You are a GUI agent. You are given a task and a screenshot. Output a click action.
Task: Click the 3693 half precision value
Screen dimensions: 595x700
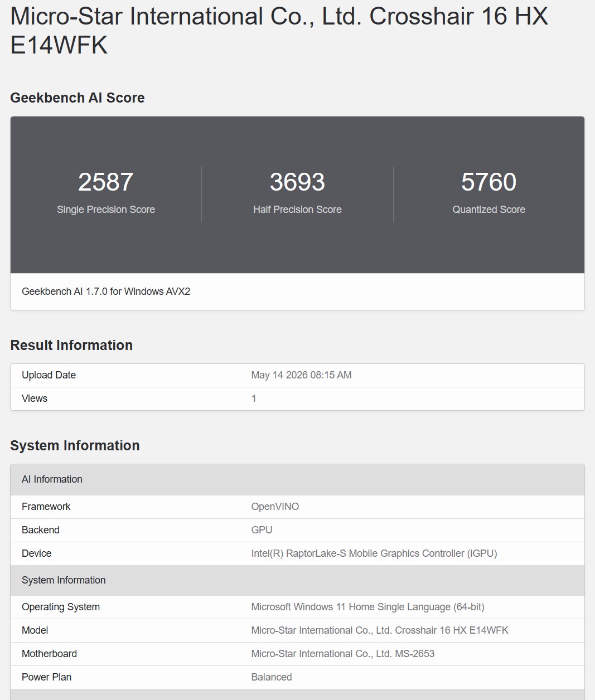[297, 182]
